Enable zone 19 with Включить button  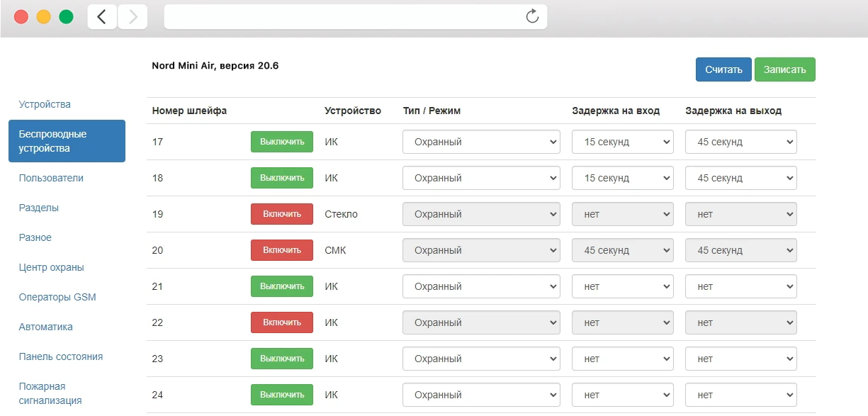(281, 214)
